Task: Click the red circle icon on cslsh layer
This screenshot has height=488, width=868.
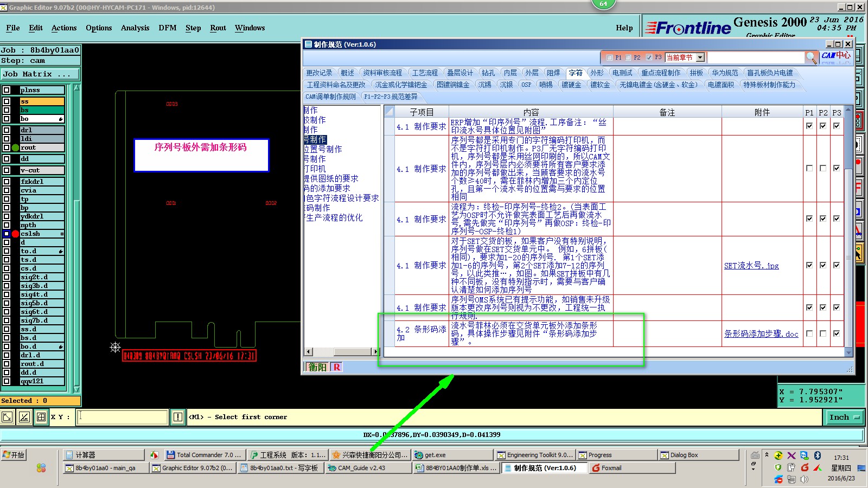Action: [x=16, y=234]
